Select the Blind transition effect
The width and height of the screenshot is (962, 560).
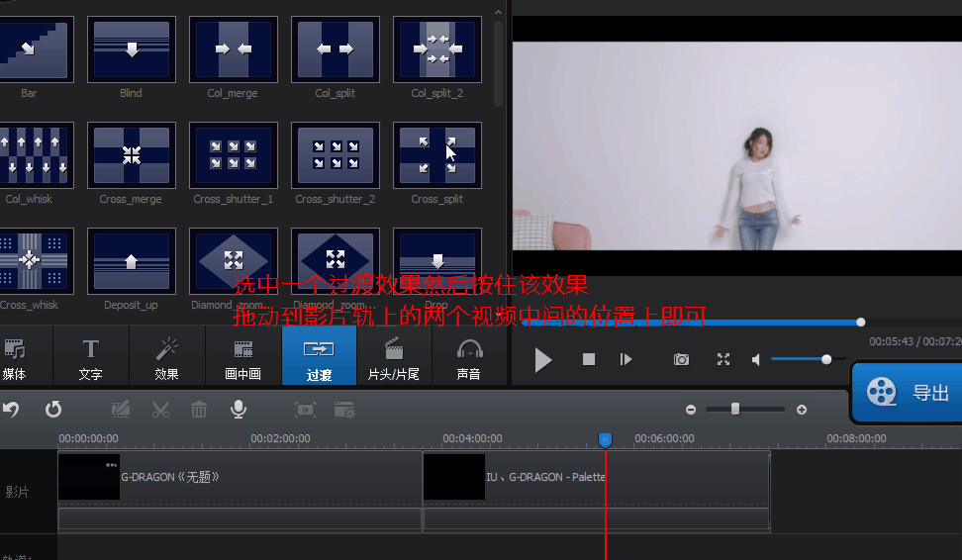[x=132, y=49]
